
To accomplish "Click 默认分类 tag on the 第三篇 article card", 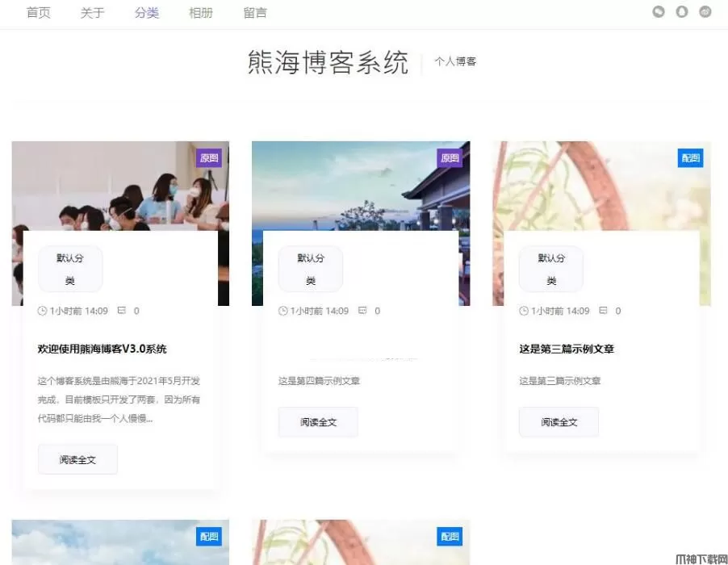I will 551,269.
